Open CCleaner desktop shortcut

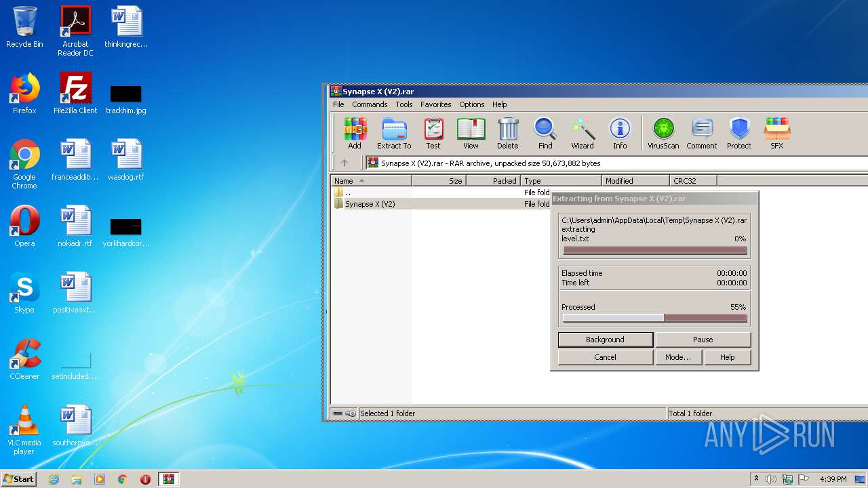[x=24, y=359]
